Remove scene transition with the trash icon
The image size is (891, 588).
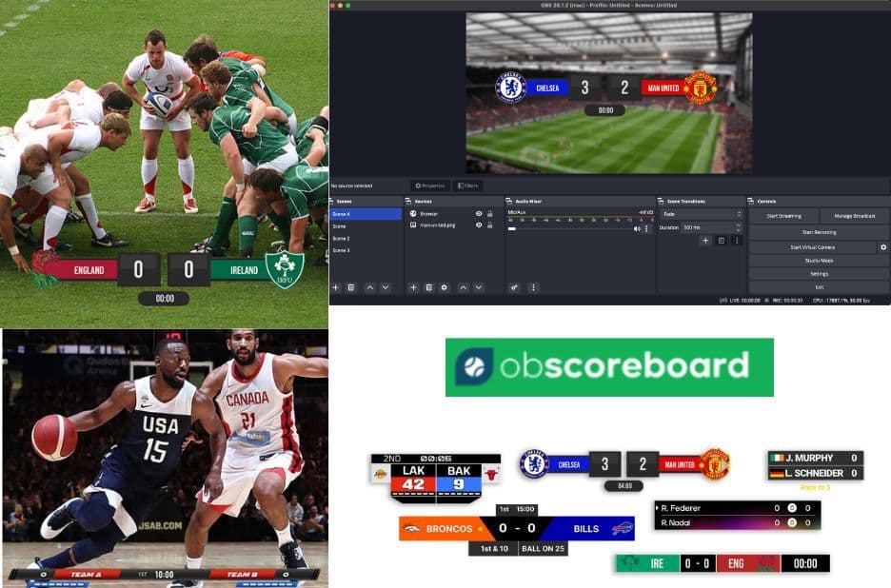click(x=722, y=241)
